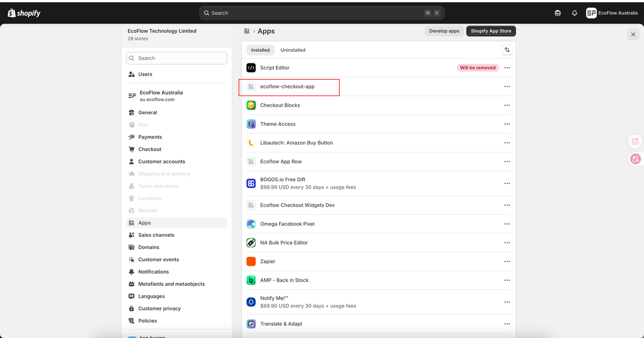The image size is (644, 338).
Task: Click the Shopify App Store button
Action: tap(491, 31)
